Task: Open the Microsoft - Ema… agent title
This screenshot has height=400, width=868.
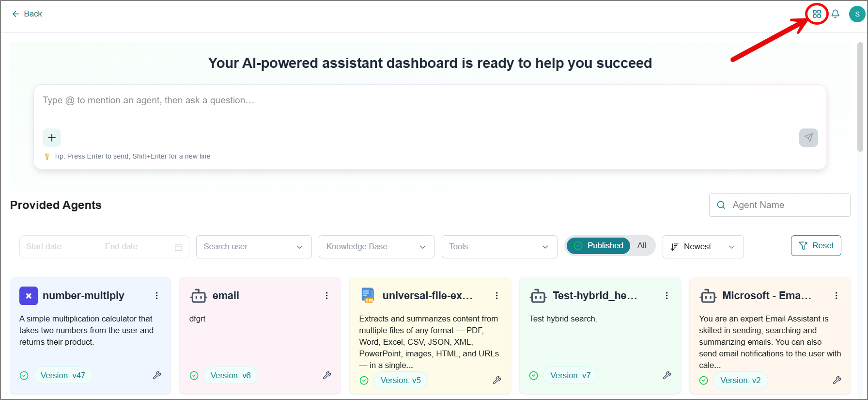Action: click(767, 296)
